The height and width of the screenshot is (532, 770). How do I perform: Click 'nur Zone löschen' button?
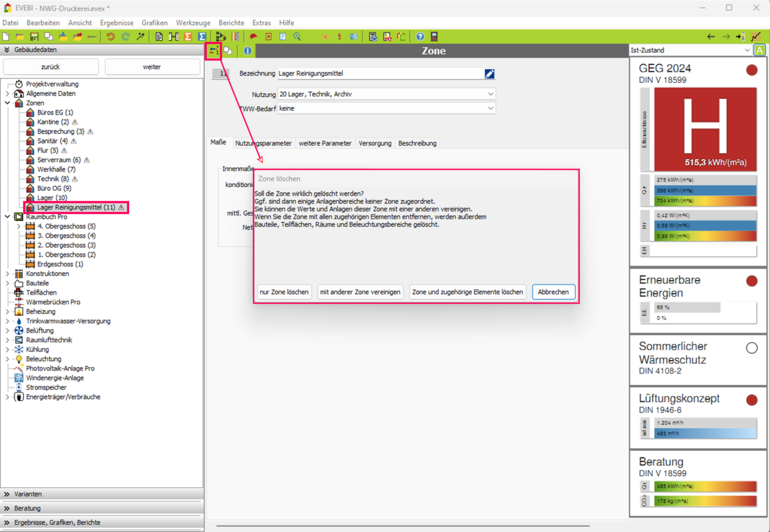tap(284, 292)
